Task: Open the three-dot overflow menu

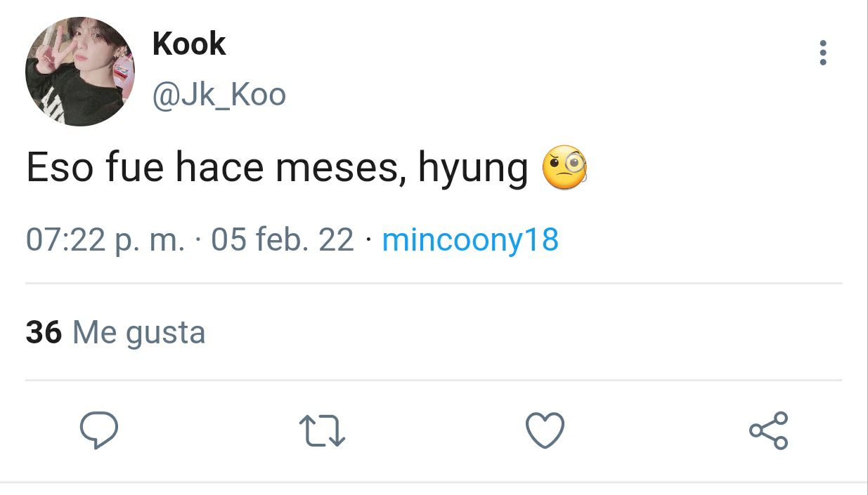Action: click(x=823, y=53)
